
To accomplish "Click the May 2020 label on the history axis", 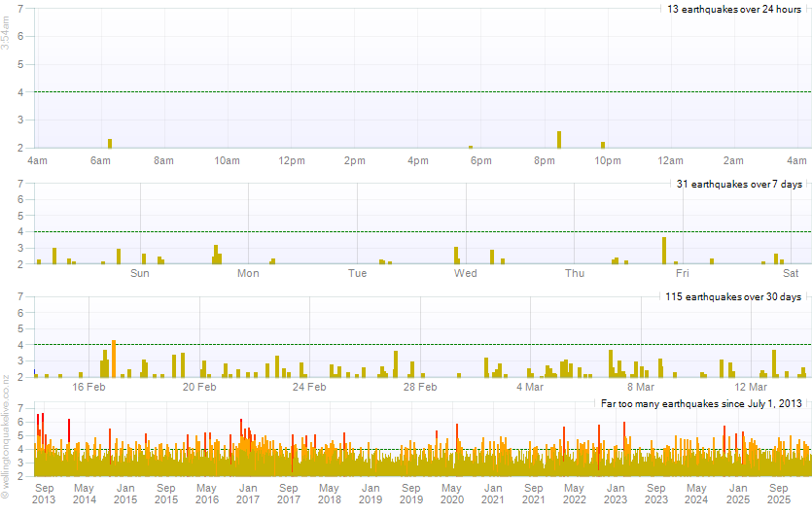I will click(451, 493).
